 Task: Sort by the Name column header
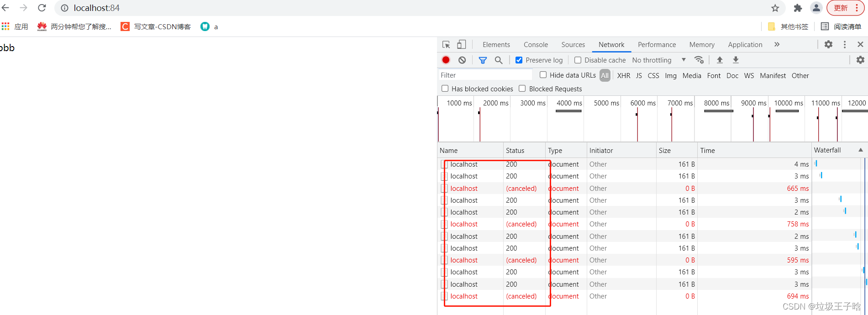tap(470, 150)
